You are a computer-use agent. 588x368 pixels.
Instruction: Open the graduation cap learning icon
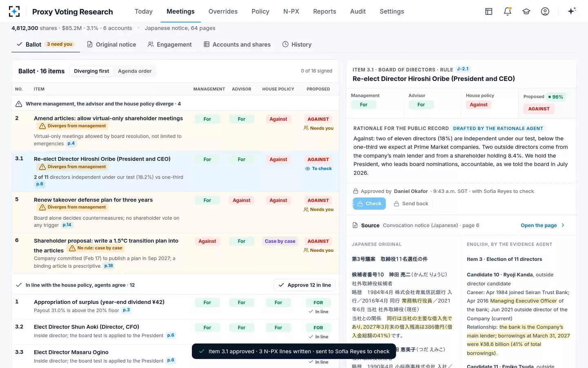526,11
